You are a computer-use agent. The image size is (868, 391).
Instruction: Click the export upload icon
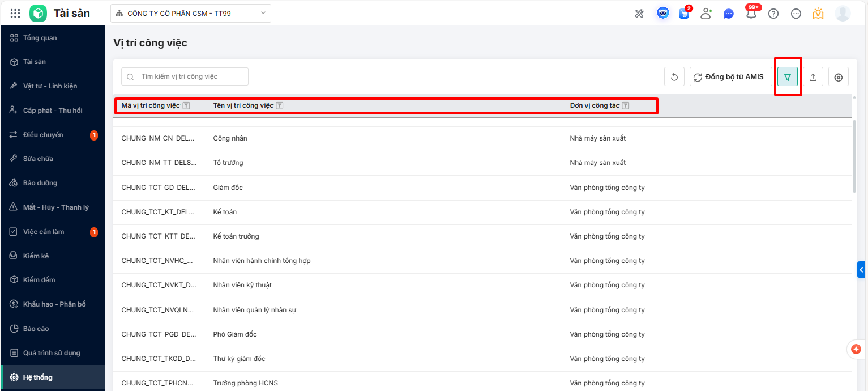click(813, 77)
